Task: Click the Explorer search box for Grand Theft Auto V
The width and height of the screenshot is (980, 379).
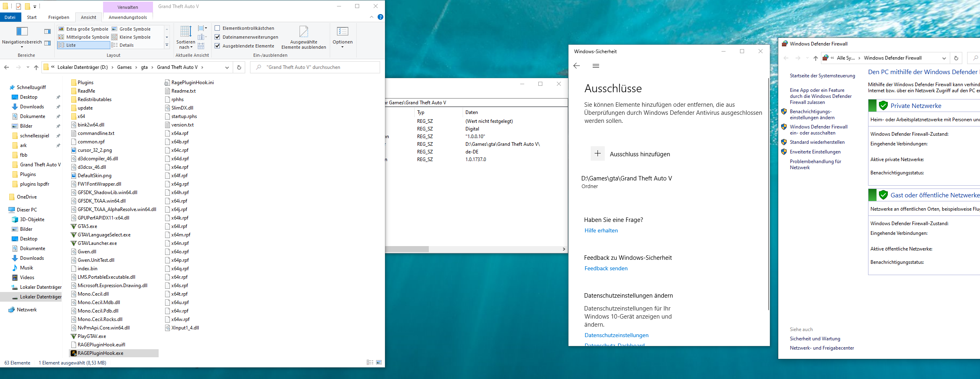Action: coord(315,67)
